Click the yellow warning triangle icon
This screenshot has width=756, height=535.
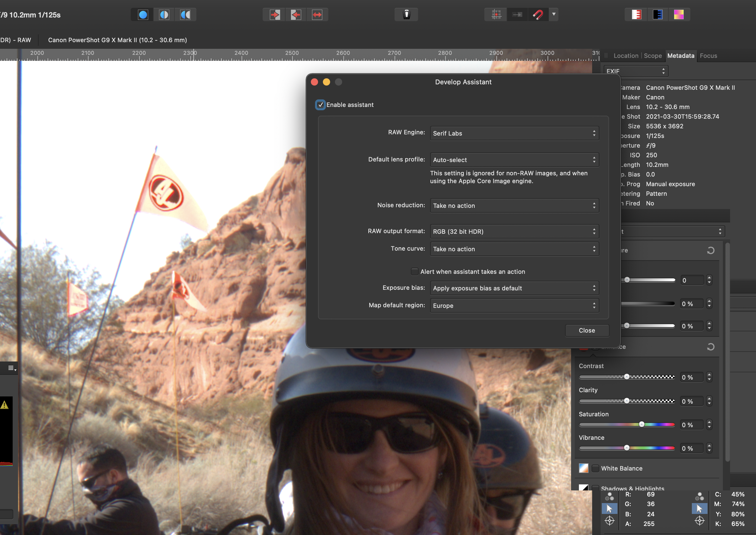click(x=4, y=405)
